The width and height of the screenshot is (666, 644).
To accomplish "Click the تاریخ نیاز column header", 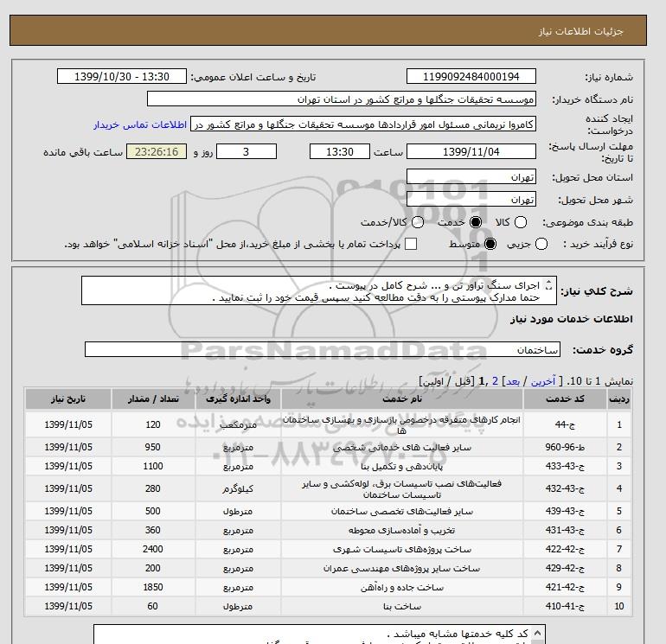I will (68, 399).
